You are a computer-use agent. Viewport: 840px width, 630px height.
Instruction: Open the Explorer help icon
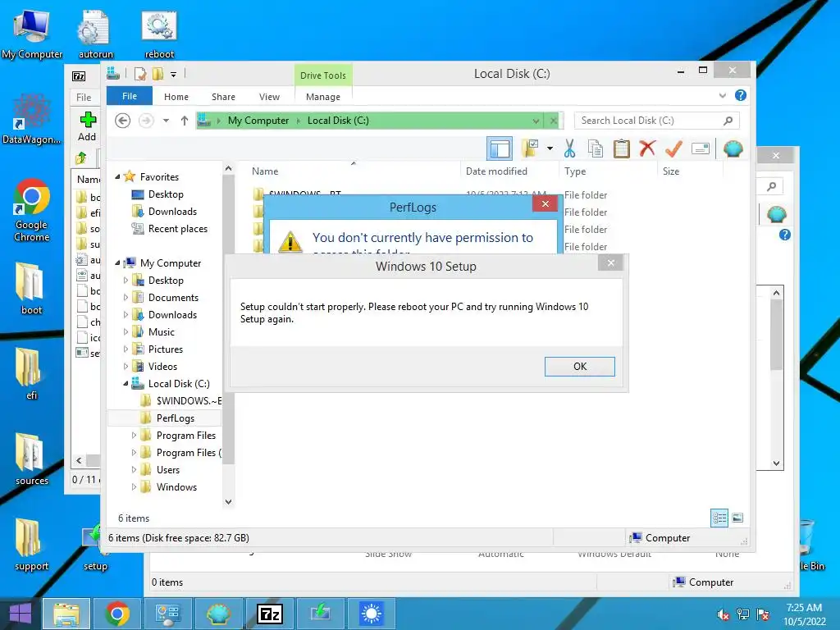741,95
